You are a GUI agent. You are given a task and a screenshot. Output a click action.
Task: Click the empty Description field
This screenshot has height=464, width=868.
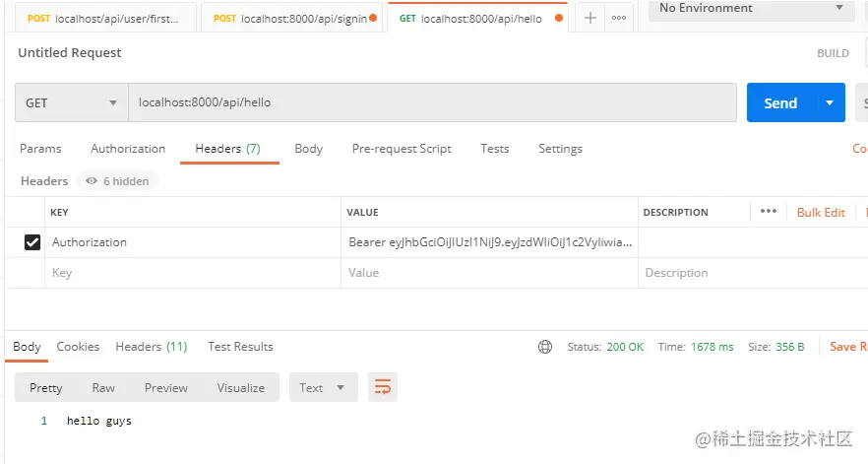pos(753,273)
